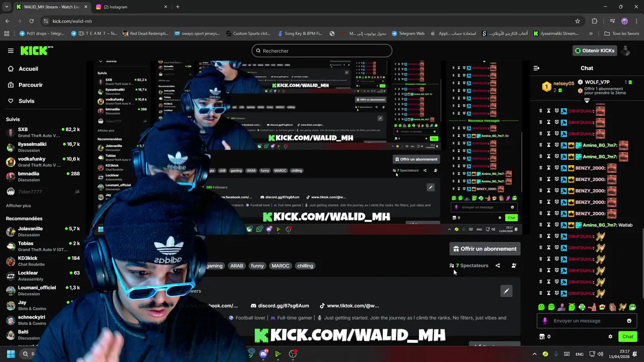Screen dimensions: 644x362
Task: Select the chilling tag
Action: [305, 266]
